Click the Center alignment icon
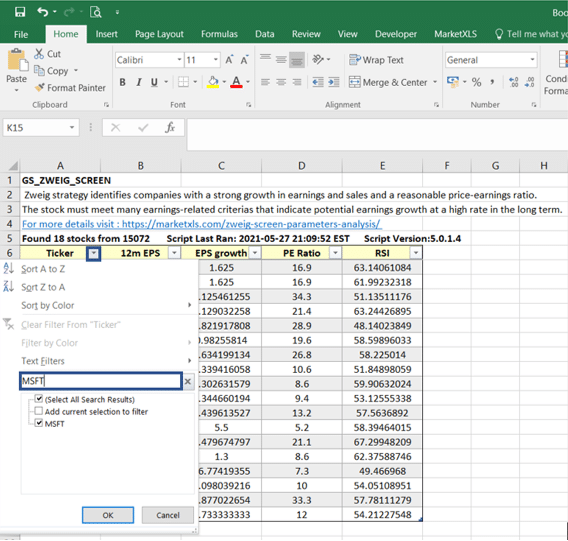The image size is (568, 541). coord(281,82)
